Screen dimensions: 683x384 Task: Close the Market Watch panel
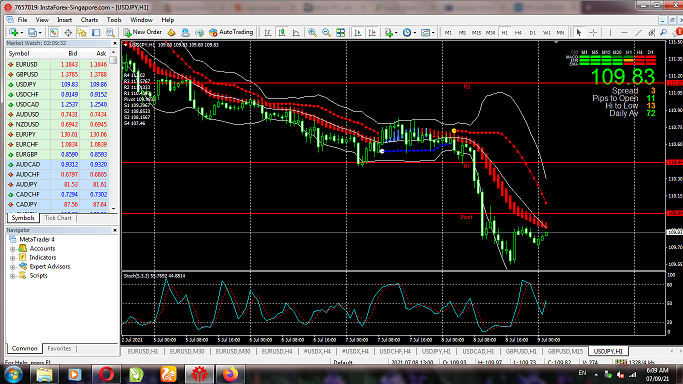(x=115, y=43)
